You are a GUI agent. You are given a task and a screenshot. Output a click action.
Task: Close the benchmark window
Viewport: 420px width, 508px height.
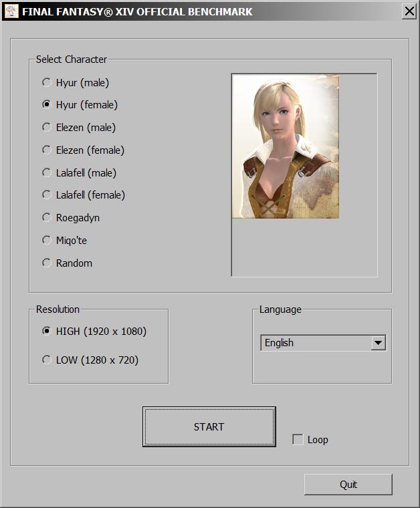point(409,11)
